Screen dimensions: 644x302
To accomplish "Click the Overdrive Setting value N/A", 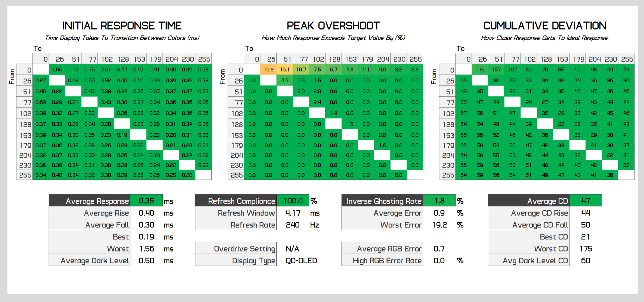I will [292, 249].
